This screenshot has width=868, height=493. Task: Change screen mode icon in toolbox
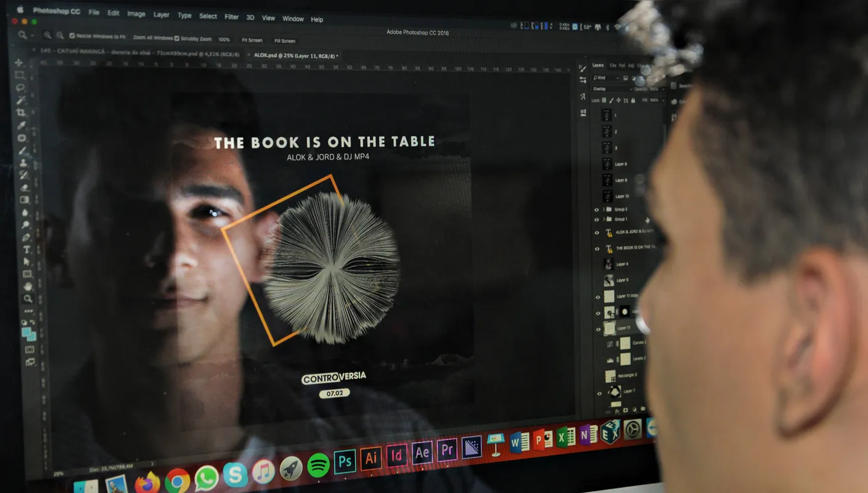(30, 362)
